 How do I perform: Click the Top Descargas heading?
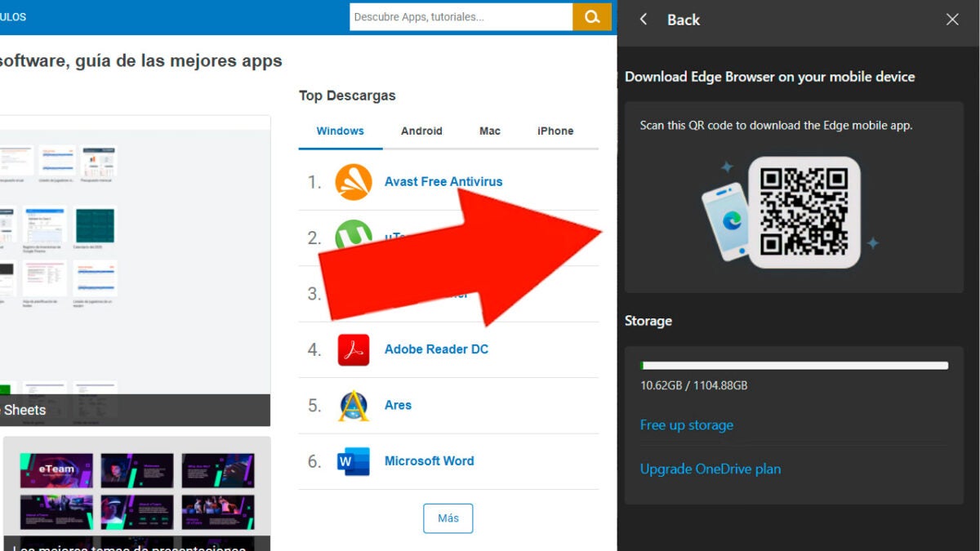pyautogui.click(x=347, y=96)
